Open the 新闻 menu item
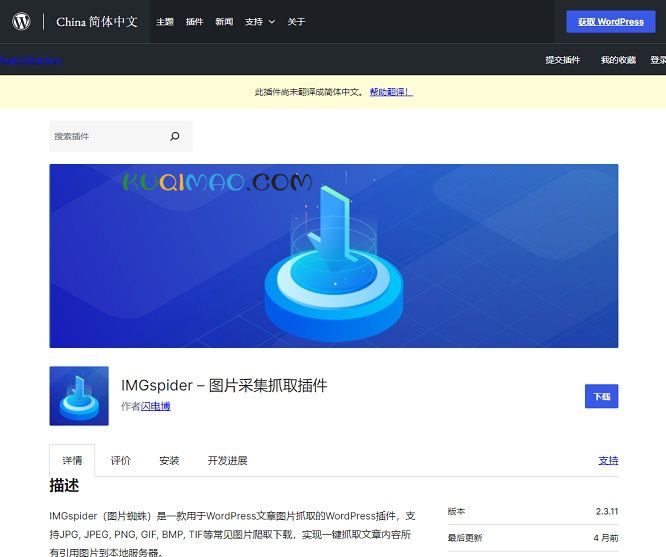The image size is (666, 557). tap(224, 22)
